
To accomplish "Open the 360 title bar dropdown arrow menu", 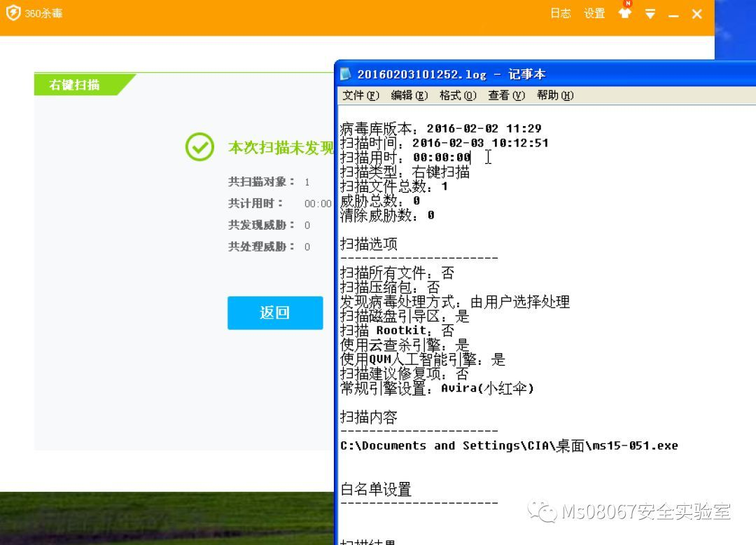I will [650, 14].
